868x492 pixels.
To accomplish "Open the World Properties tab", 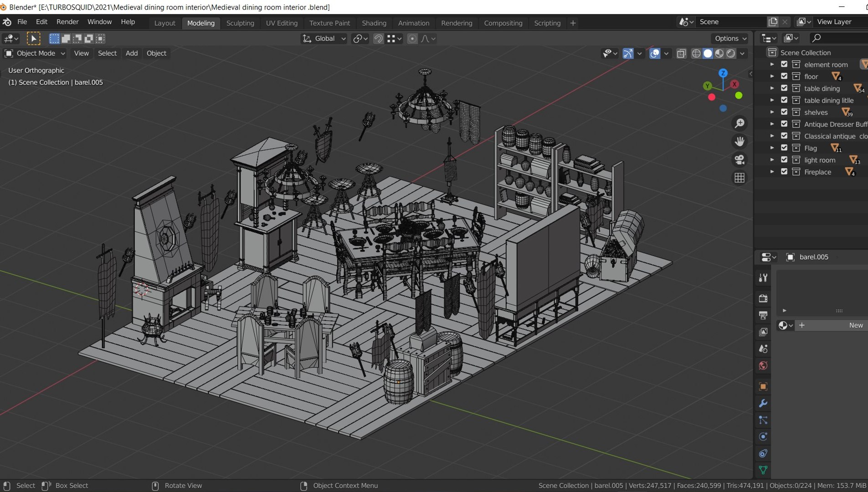I will [763, 366].
